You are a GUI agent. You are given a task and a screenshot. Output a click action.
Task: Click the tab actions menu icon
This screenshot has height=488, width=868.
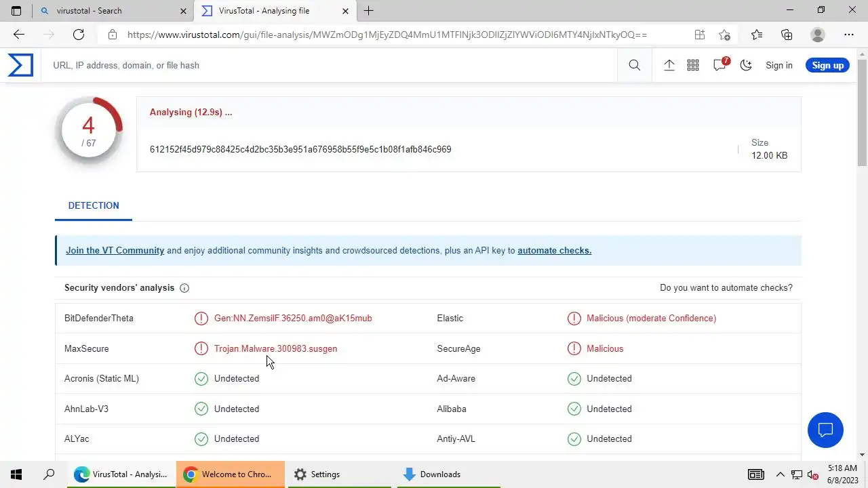coord(16,11)
